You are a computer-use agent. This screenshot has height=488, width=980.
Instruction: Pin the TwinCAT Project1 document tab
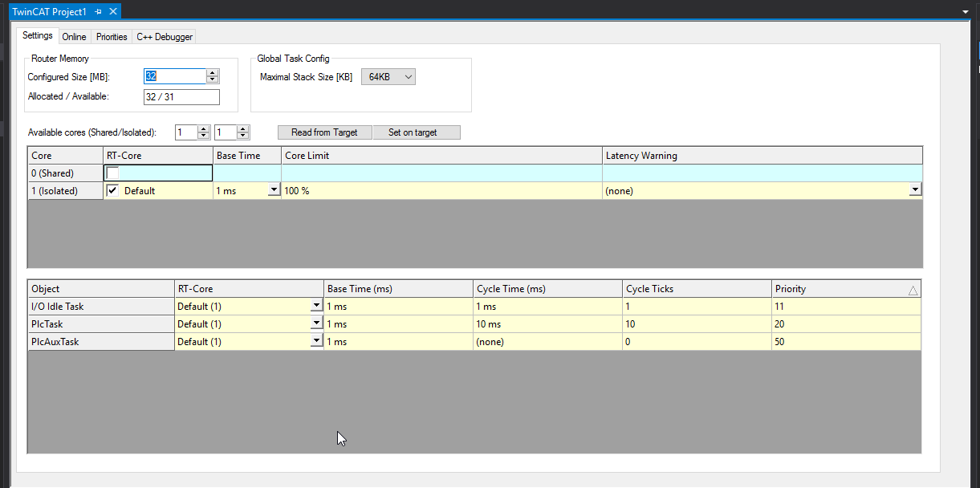(x=98, y=12)
